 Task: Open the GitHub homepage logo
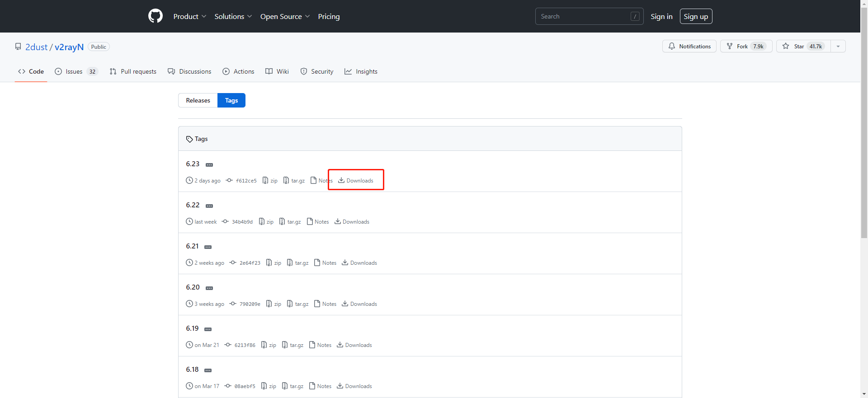click(x=156, y=16)
